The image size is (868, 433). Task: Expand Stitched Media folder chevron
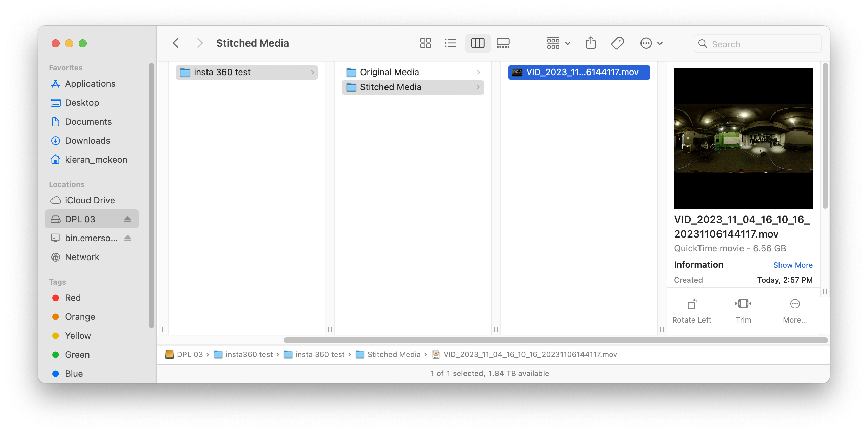(478, 87)
